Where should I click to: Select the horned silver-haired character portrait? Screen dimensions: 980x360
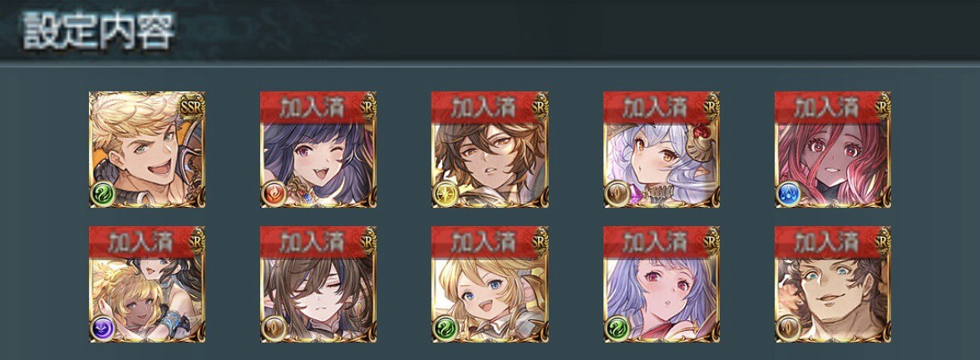(x=662, y=150)
